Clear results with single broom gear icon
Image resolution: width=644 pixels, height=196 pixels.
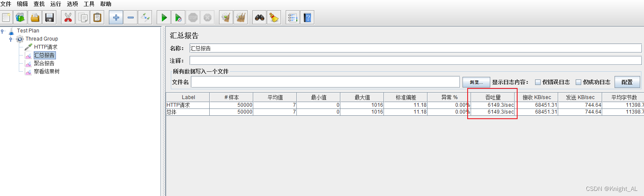click(226, 18)
